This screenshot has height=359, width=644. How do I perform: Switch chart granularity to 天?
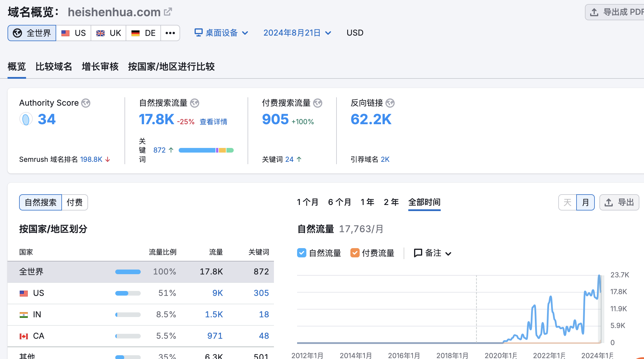pos(567,202)
